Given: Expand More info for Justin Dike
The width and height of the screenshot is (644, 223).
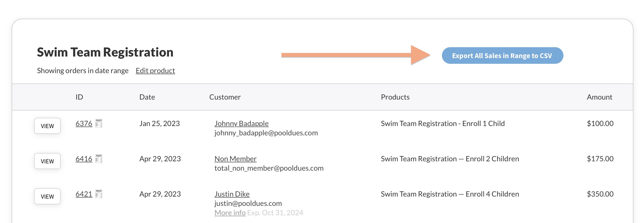Looking at the screenshot, I should [x=230, y=213].
